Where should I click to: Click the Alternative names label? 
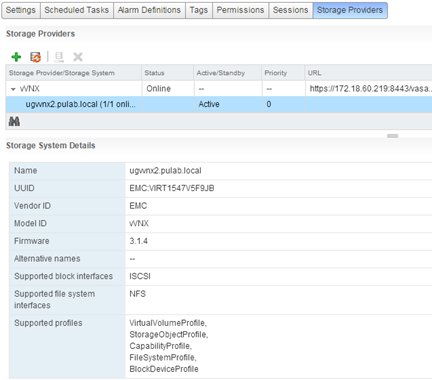point(47,259)
